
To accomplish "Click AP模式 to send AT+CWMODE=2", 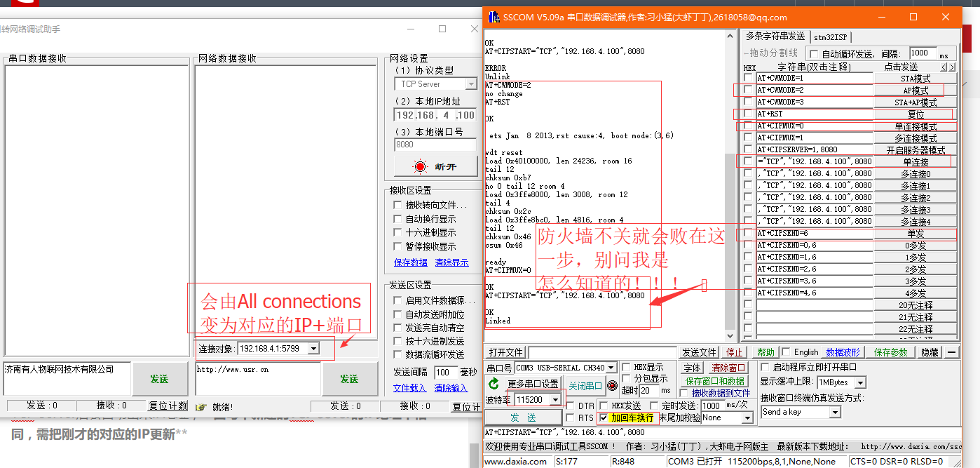I will [915, 90].
